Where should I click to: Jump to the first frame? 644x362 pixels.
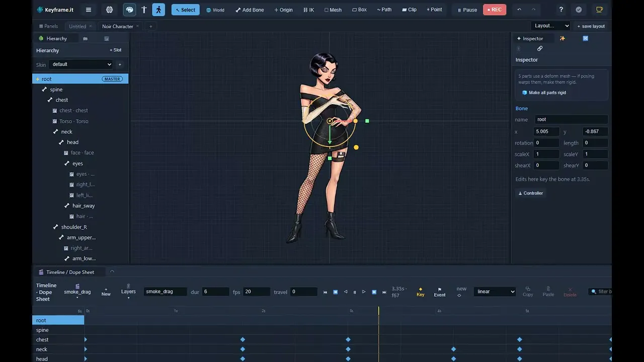(326, 292)
